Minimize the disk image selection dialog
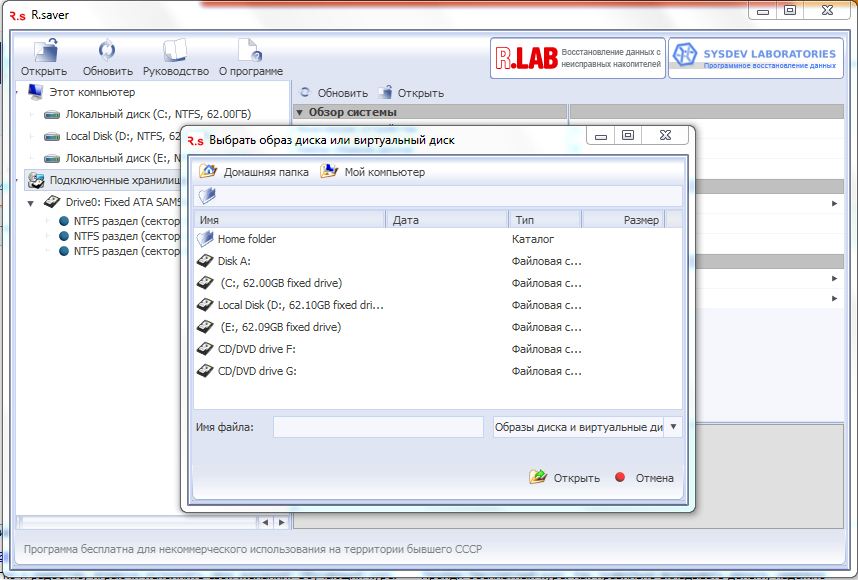The width and height of the screenshot is (858, 580). pyautogui.click(x=601, y=136)
